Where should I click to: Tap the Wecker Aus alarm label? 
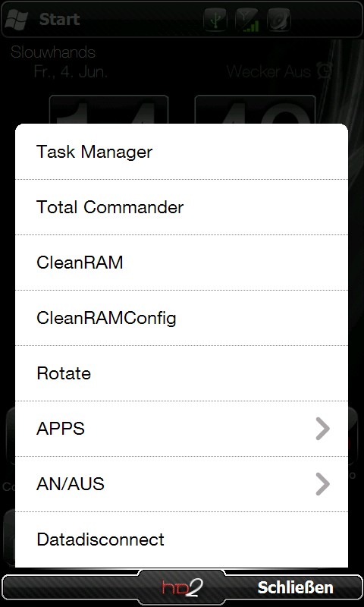tap(269, 72)
